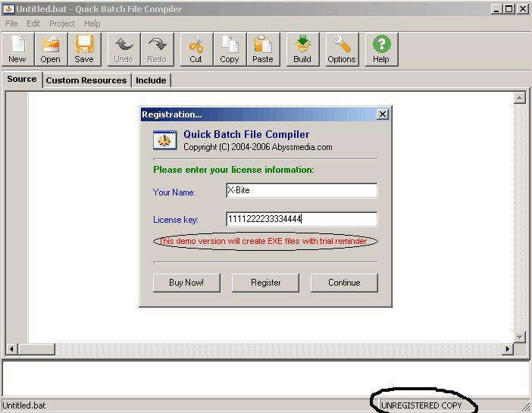Open Help via green question icon

point(381,49)
